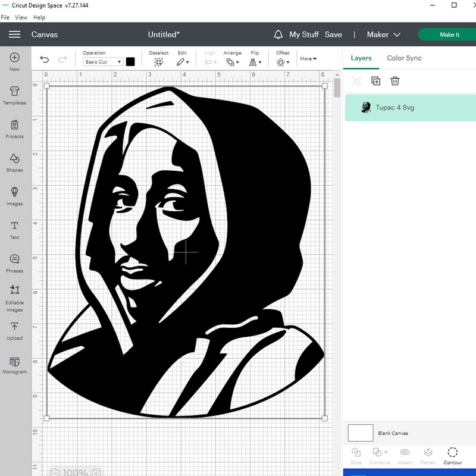Image resolution: width=476 pixels, height=476 pixels.
Task: Expand the Operation Basic Cut dropdown
Action: click(103, 62)
